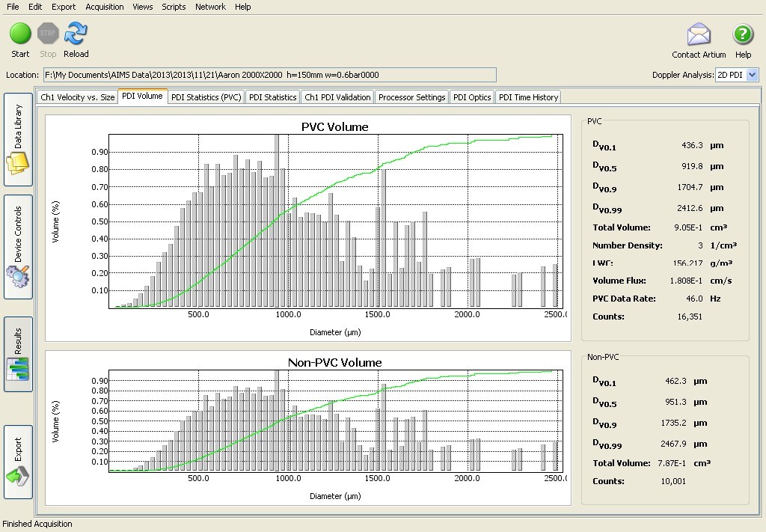
Task: Open the Scripts menu
Action: (174, 7)
